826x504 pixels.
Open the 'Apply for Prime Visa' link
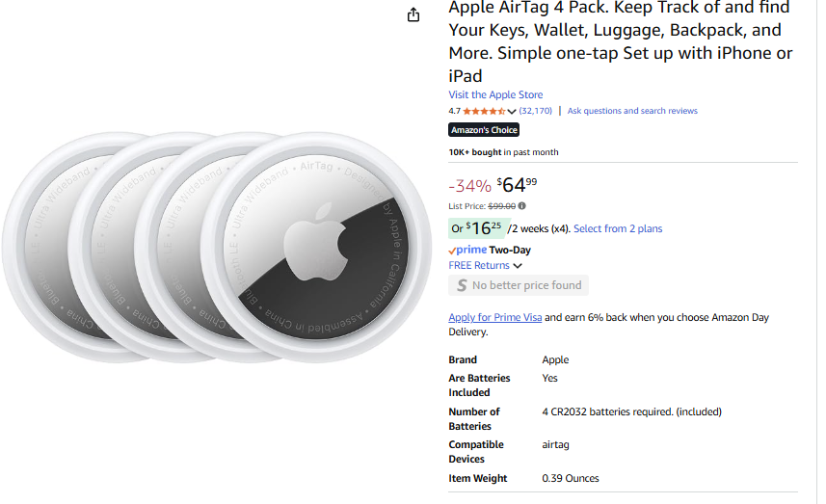[494, 317]
